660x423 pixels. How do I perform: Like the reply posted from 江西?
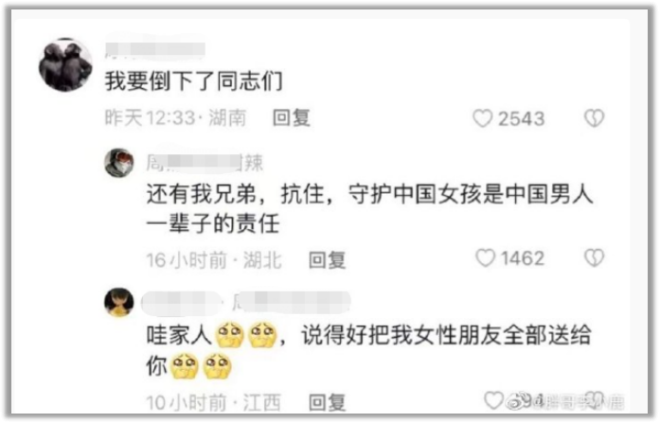point(494,400)
